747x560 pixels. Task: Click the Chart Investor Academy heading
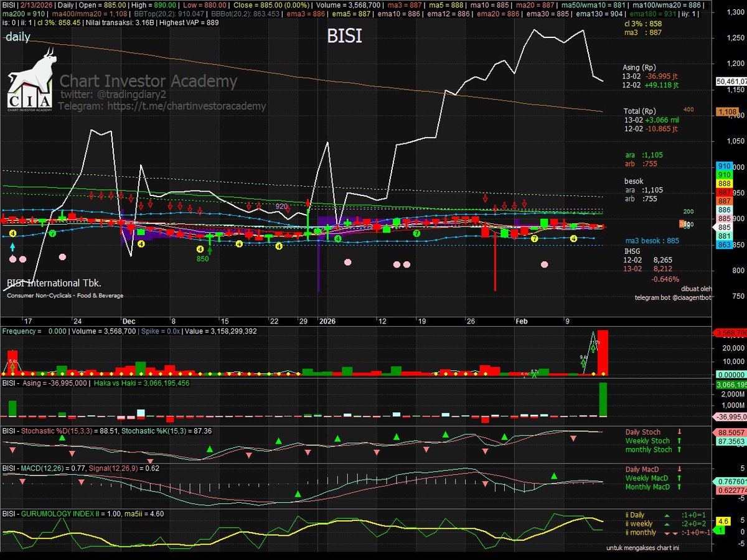click(x=148, y=82)
